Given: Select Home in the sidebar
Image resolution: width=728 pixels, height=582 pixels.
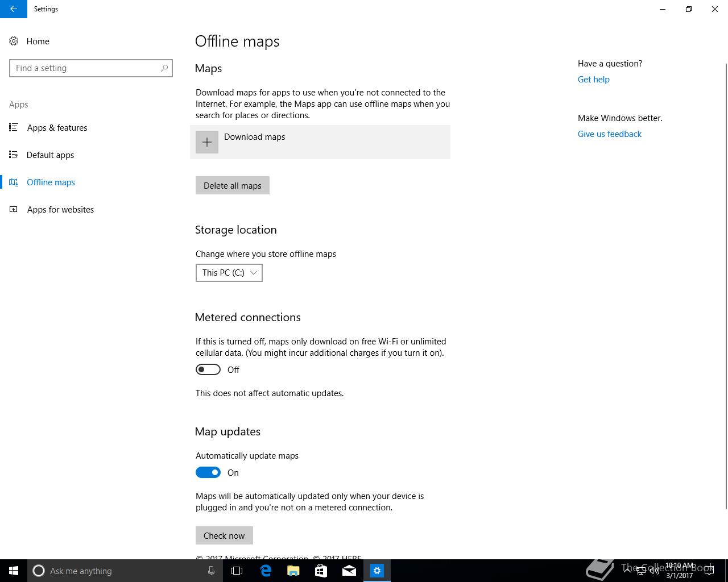Looking at the screenshot, I should click(x=38, y=41).
